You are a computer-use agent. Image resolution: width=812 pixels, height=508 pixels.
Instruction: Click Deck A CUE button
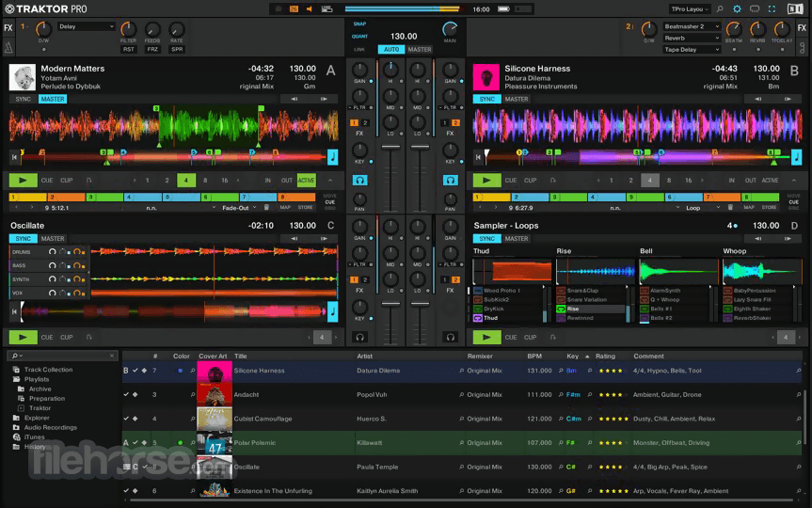point(47,181)
